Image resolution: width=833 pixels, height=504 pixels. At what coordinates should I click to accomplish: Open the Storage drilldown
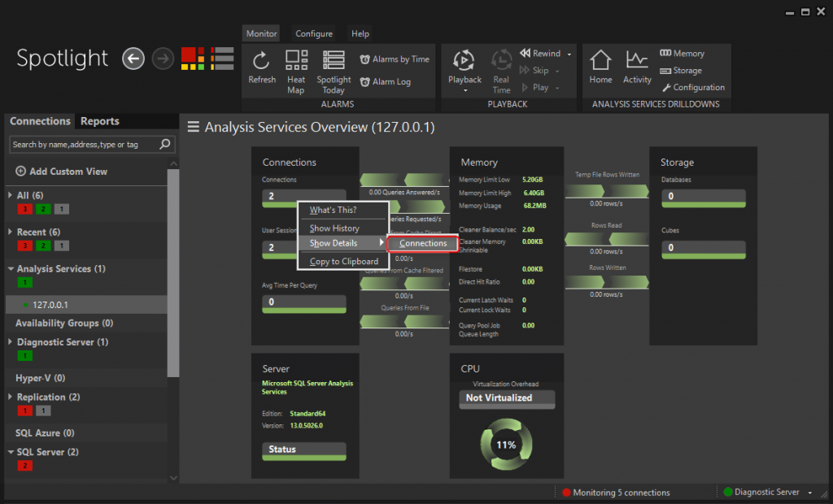tap(681, 70)
